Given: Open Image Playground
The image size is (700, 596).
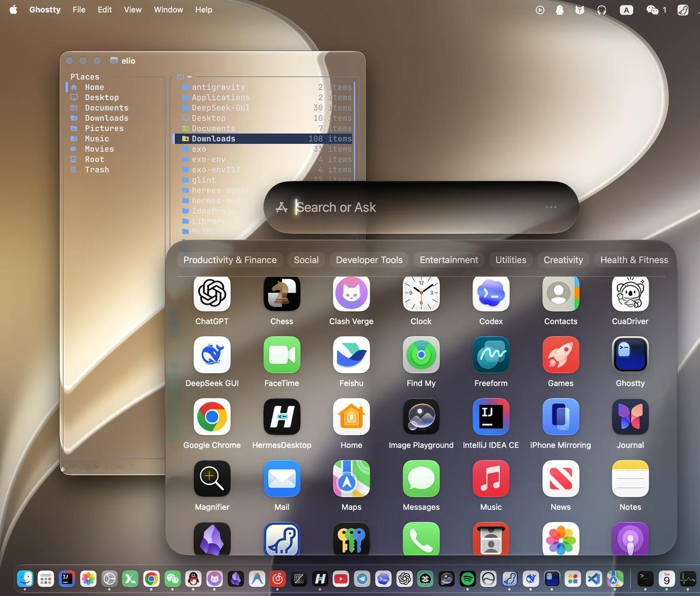Looking at the screenshot, I should pyautogui.click(x=421, y=416).
